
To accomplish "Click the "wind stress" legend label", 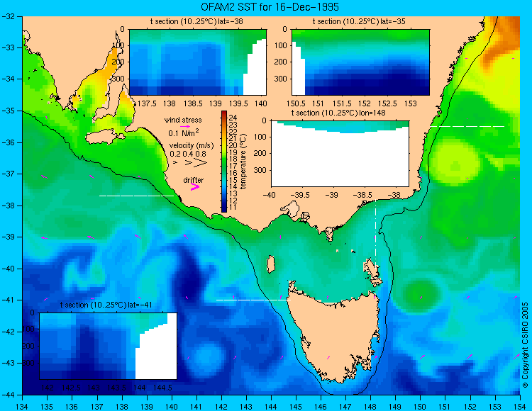I will [x=183, y=120].
